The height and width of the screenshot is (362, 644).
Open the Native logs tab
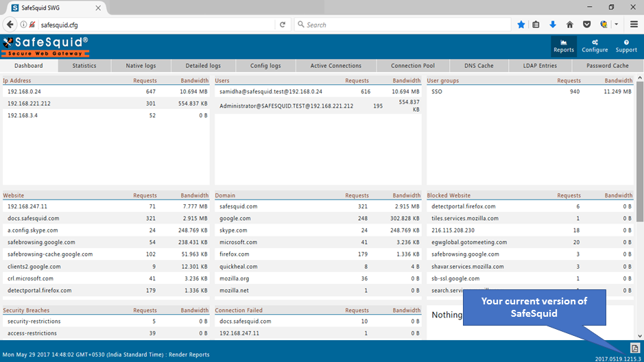point(141,66)
